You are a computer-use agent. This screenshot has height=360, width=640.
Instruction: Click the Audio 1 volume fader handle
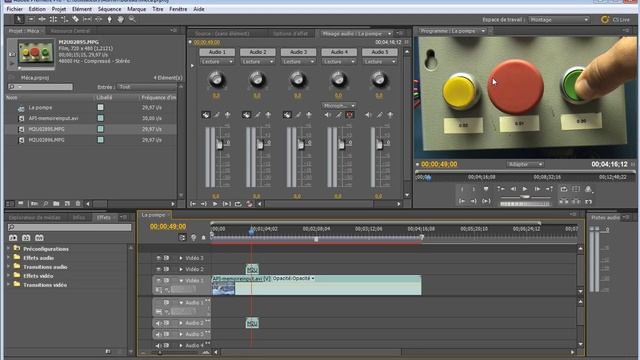coord(220,144)
